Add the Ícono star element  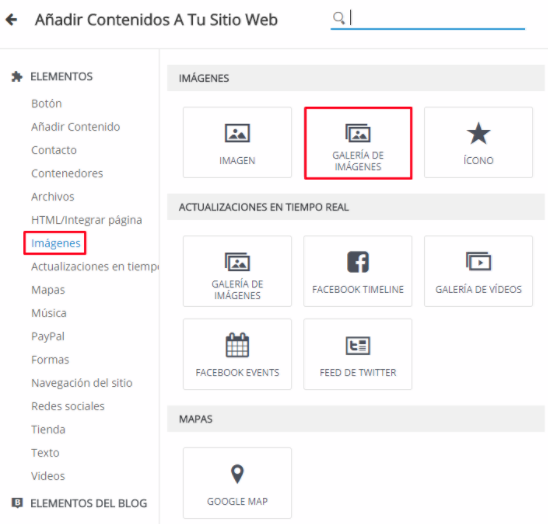point(478,143)
